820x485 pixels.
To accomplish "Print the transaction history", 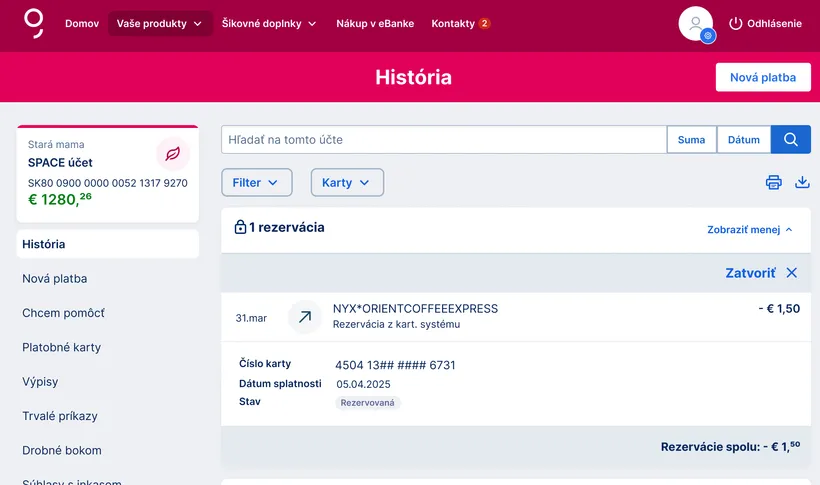I will [x=773, y=182].
